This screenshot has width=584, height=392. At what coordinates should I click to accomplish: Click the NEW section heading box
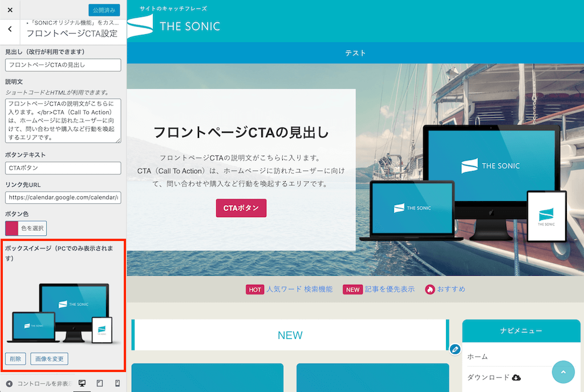290,334
